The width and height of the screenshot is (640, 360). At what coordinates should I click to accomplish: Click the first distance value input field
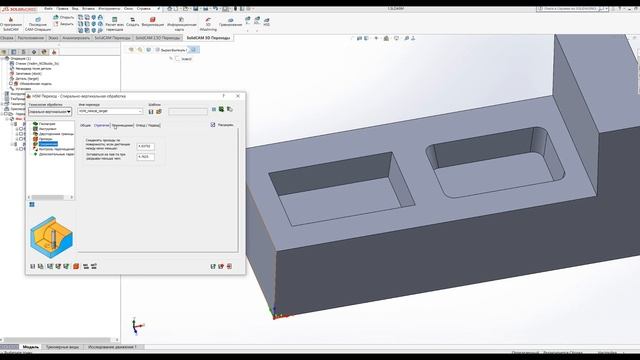(146, 146)
